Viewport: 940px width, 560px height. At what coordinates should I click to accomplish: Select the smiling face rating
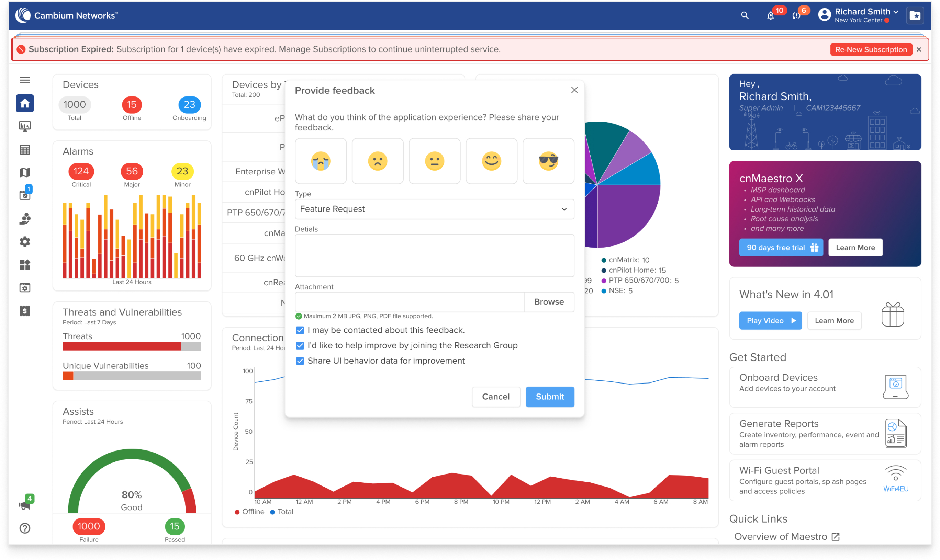click(x=492, y=161)
